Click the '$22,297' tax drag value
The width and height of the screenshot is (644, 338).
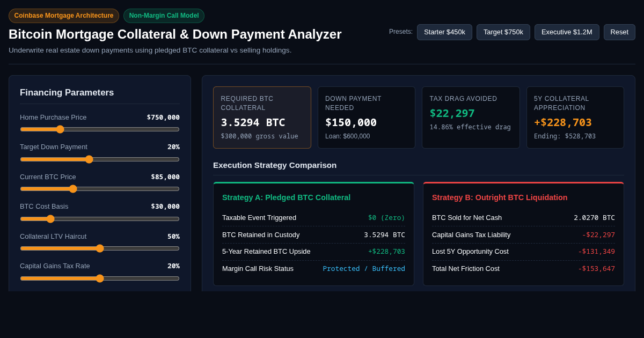click(x=452, y=113)
